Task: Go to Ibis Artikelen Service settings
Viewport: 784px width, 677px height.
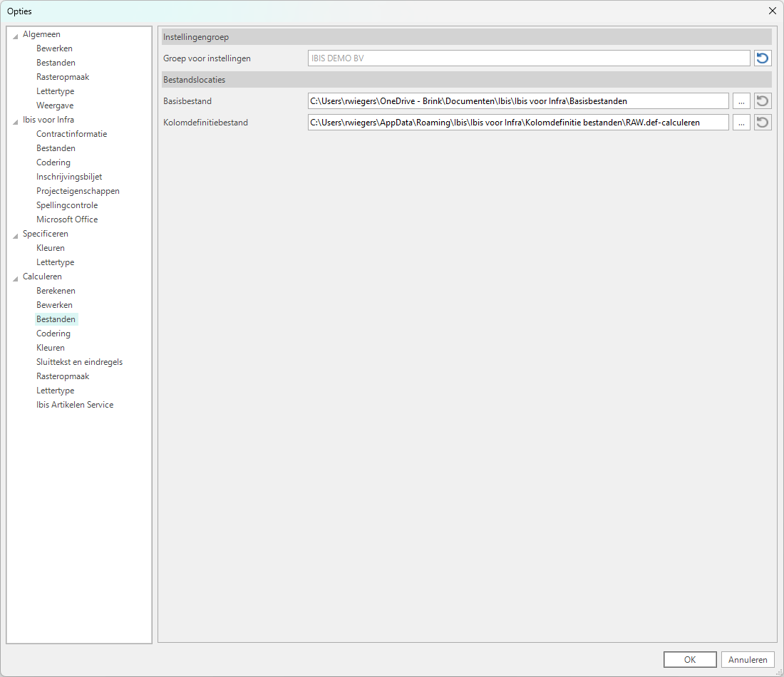Action: tap(75, 405)
